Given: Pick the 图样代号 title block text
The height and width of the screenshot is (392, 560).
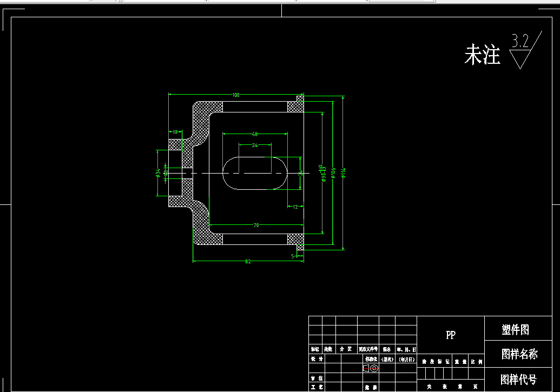Looking at the screenshot, I should (x=518, y=380).
